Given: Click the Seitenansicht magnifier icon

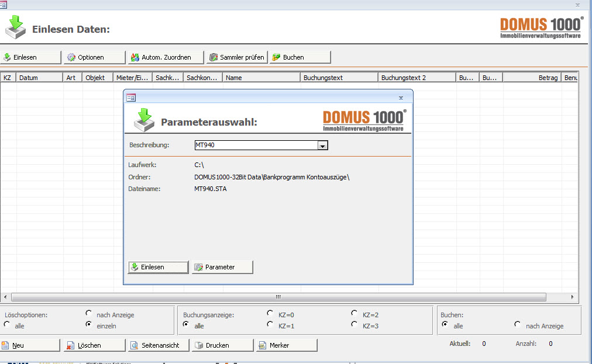Looking at the screenshot, I should (135, 345).
